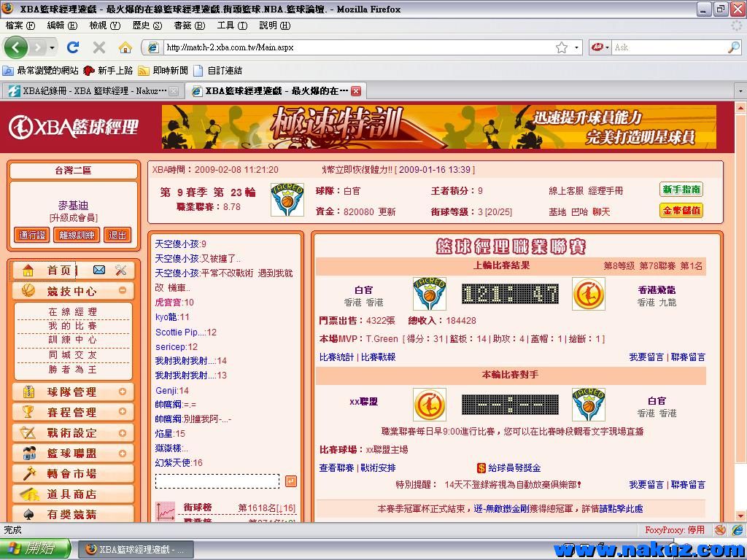Click the coin icon next to 給球員發獎金

click(x=481, y=468)
